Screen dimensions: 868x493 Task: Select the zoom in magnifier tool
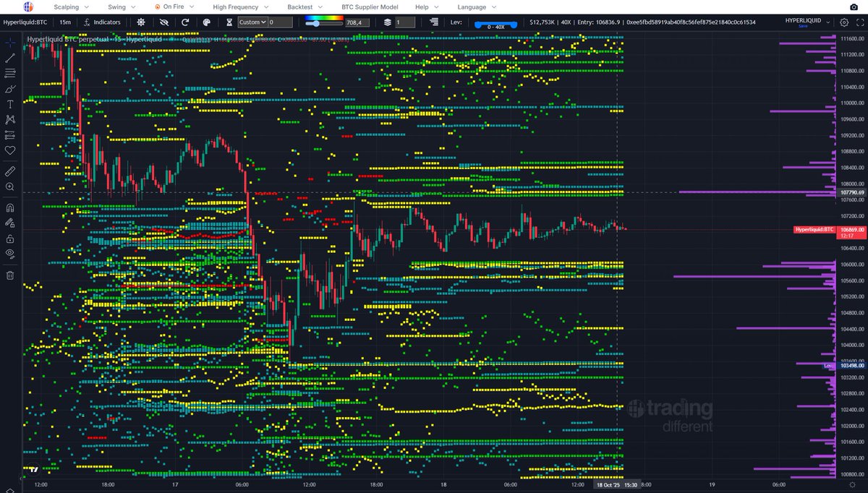coord(10,187)
